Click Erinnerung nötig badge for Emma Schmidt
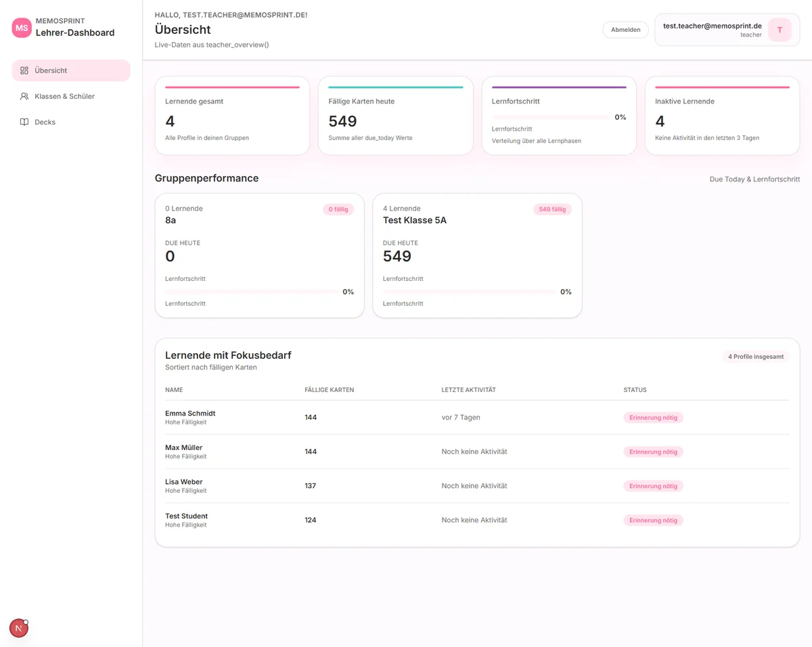This screenshot has width=812, height=647. [653, 418]
